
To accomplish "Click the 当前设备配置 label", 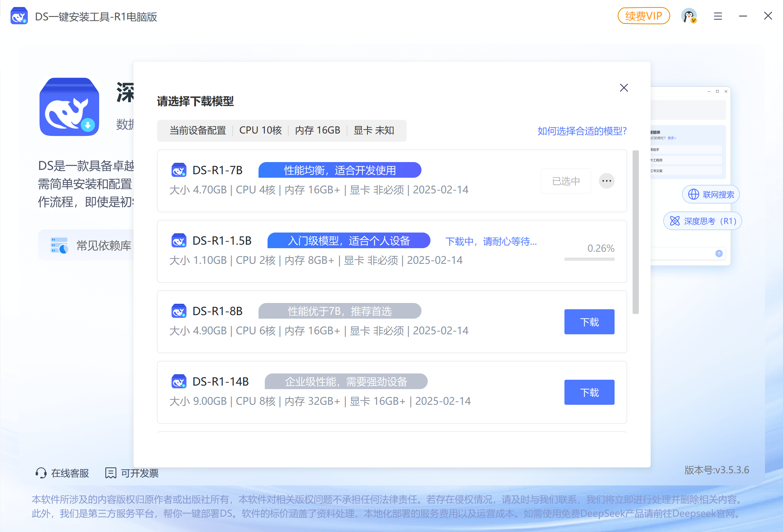I will click(198, 130).
